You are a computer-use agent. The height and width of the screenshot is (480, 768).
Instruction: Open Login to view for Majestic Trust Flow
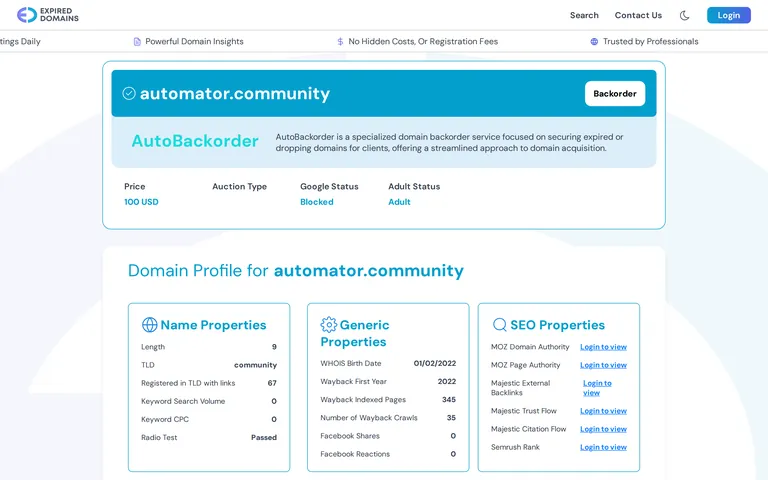[603, 411]
